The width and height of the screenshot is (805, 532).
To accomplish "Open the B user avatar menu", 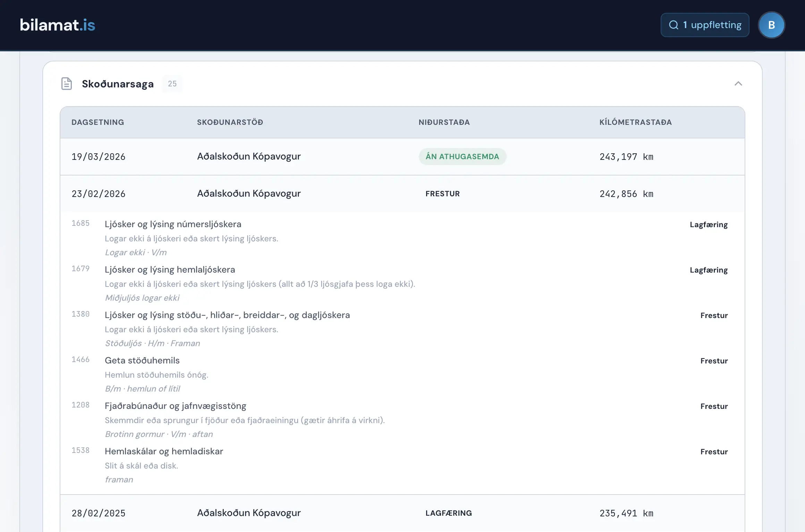I will (772, 25).
